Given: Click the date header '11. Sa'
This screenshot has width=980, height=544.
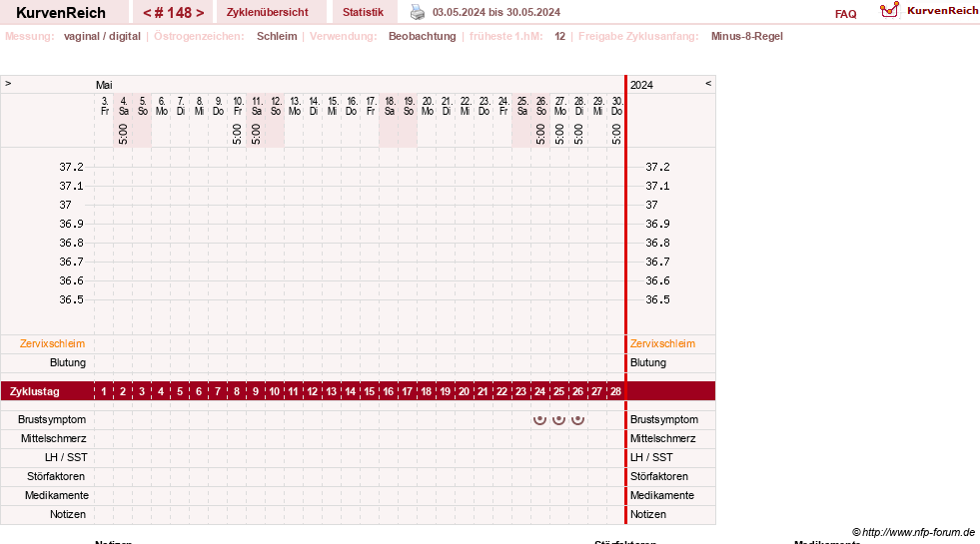Looking at the screenshot, I should [x=257, y=106].
